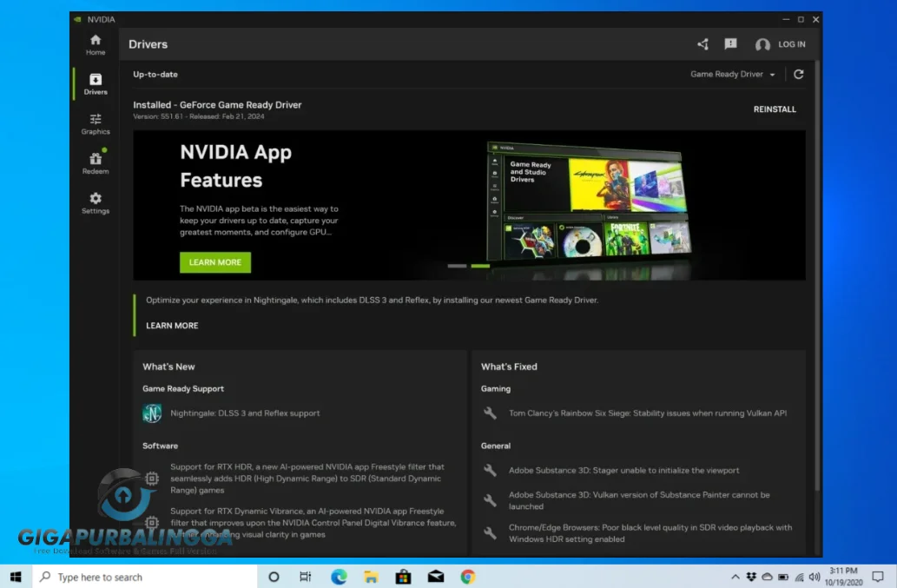This screenshot has width=897, height=588.
Task: Click LOG IN
Action: tap(792, 44)
